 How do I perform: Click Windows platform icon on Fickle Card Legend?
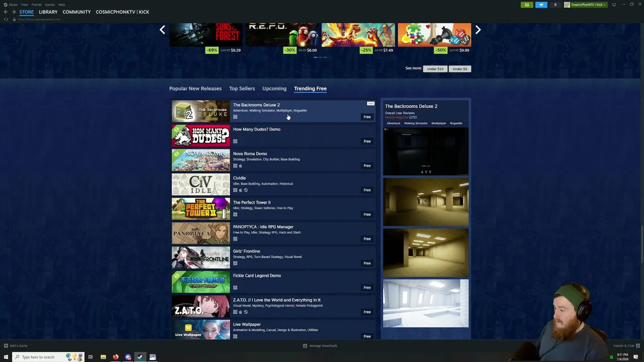(x=235, y=288)
